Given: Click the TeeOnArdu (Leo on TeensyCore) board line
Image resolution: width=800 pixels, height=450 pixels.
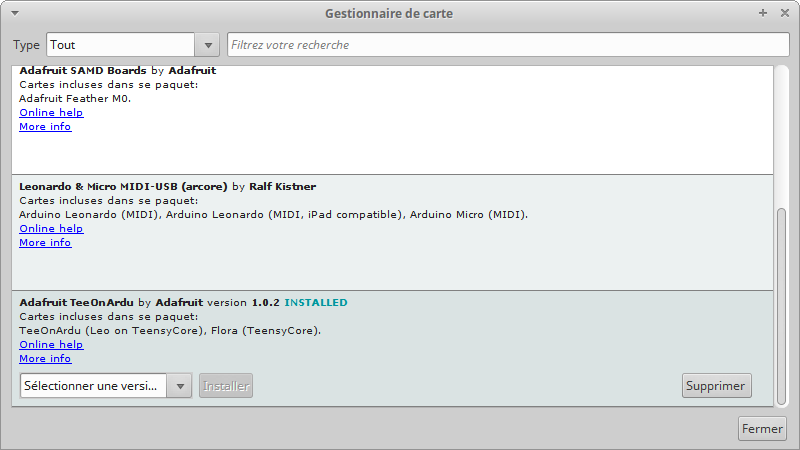Looking at the screenshot, I should point(170,331).
